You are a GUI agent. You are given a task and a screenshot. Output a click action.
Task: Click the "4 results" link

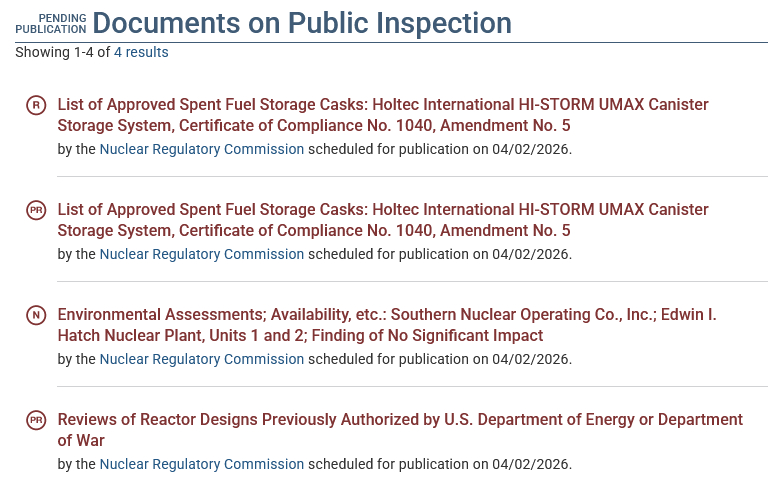(x=141, y=52)
